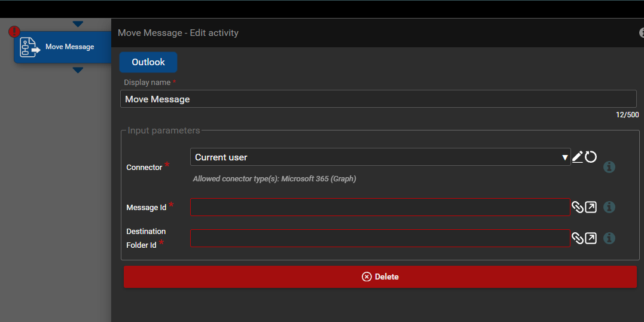Open expanded editor for Destination Folder Id
The image size is (644, 322).
point(591,238)
